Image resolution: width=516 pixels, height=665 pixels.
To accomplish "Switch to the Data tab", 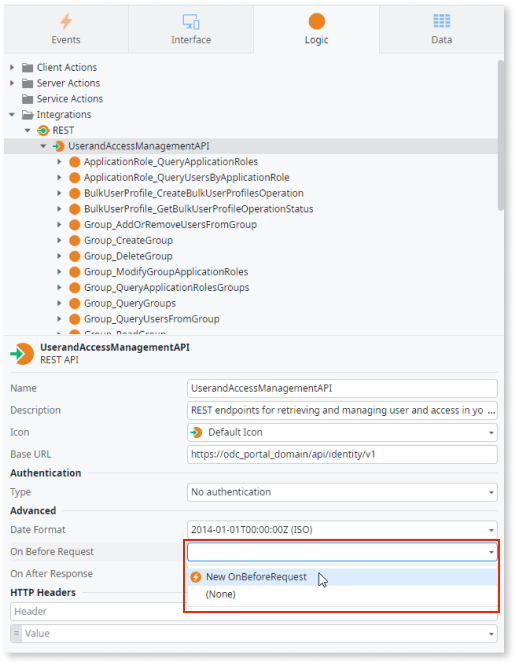I will tap(441, 29).
